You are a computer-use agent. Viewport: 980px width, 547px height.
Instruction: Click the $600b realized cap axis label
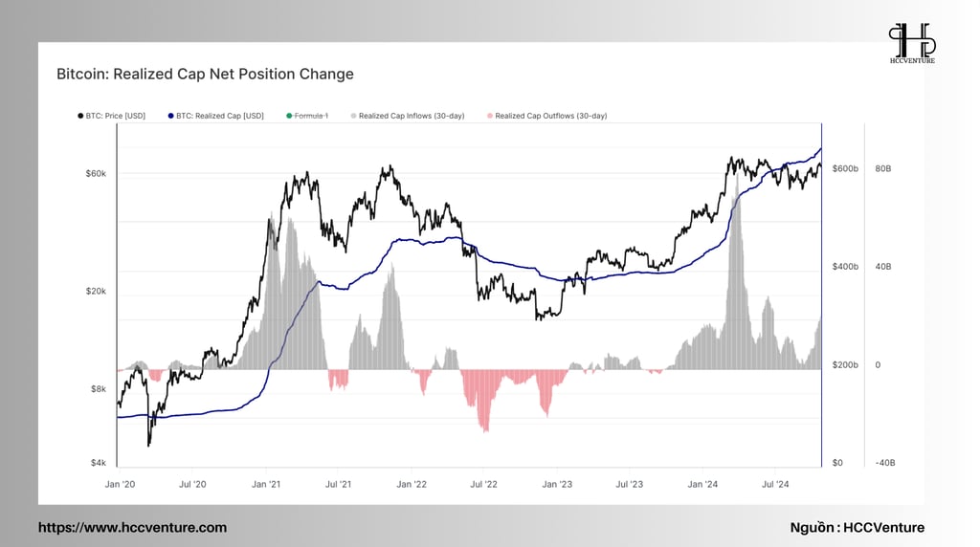(x=845, y=168)
